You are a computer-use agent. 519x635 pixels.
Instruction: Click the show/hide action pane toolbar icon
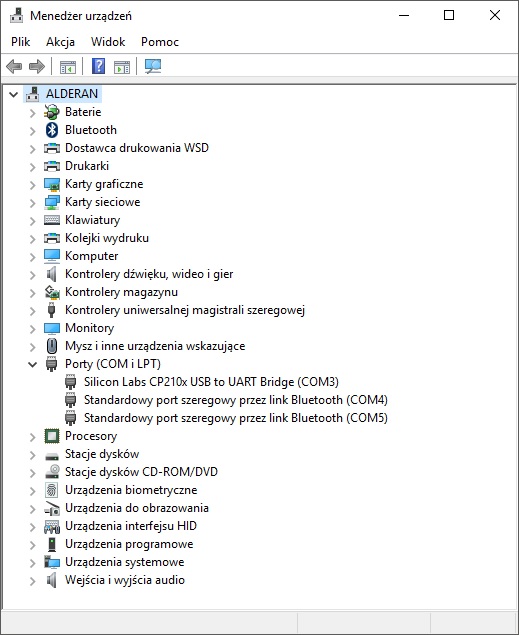[x=122, y=67]
